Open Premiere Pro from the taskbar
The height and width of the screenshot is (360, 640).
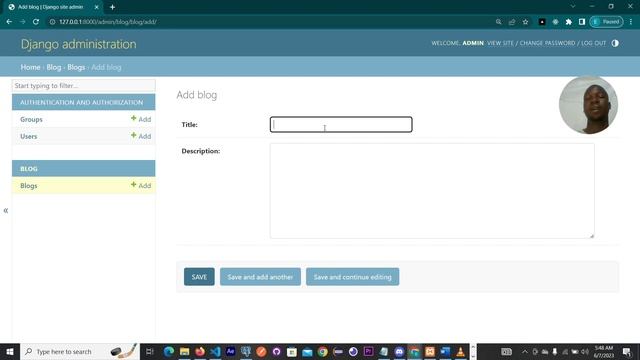click(x=369, y=351)
